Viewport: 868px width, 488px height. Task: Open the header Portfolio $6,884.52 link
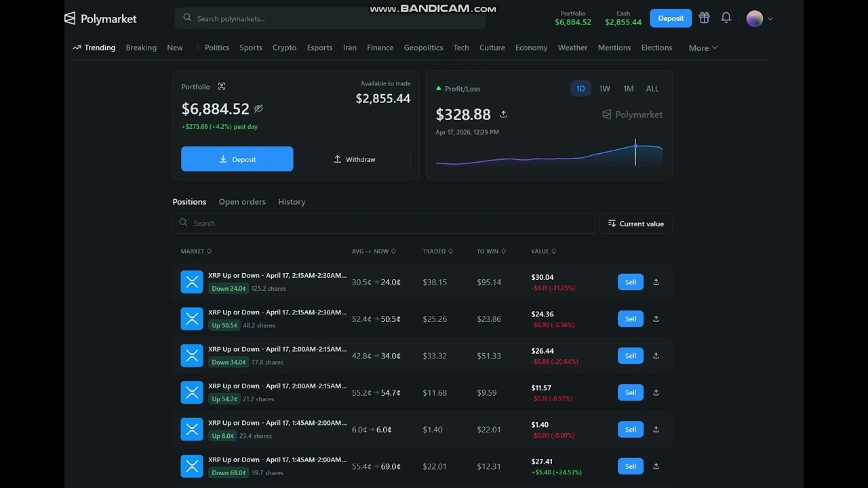[573, 18]
